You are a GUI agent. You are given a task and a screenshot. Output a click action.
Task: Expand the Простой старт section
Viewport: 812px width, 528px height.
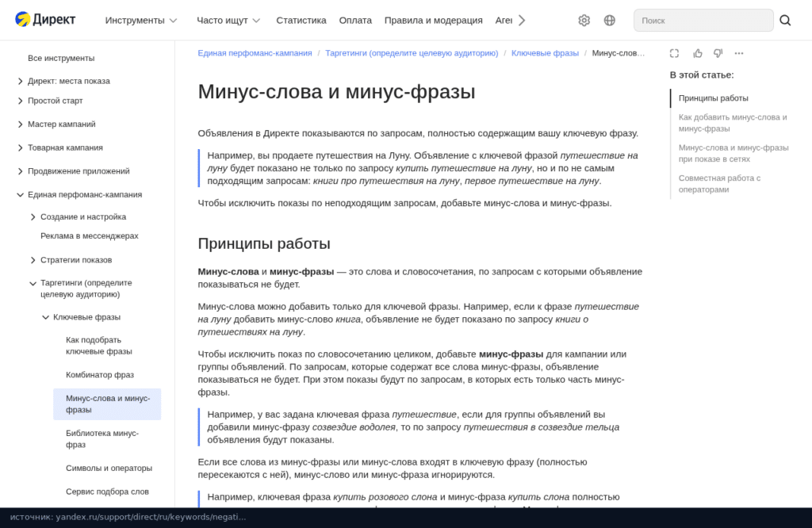pos(20,101)
